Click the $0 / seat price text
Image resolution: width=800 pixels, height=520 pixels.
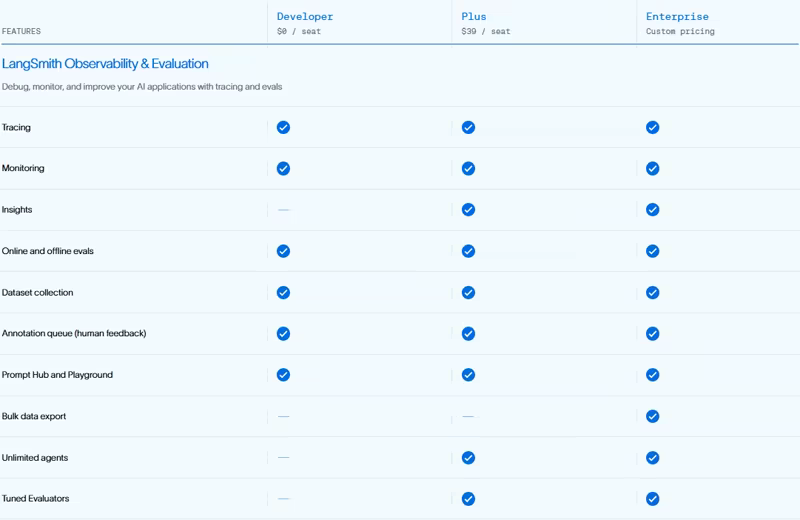[298, 31]
